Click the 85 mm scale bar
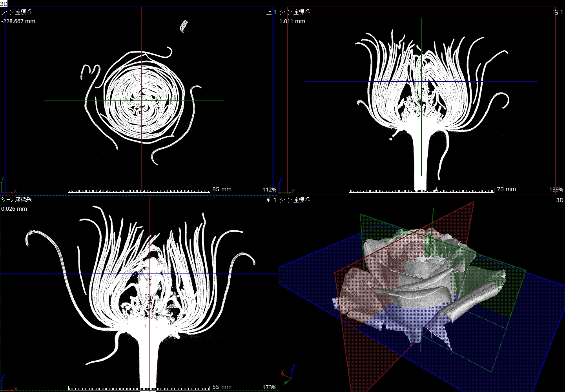The image size is (565, 392). [x=139, y=191]
